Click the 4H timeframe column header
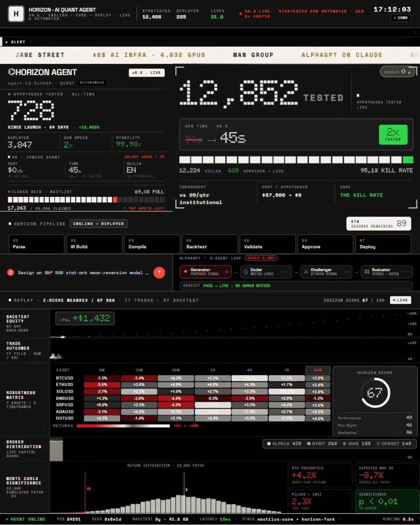Viewport: 420px width, 525px height. [250, 370]
